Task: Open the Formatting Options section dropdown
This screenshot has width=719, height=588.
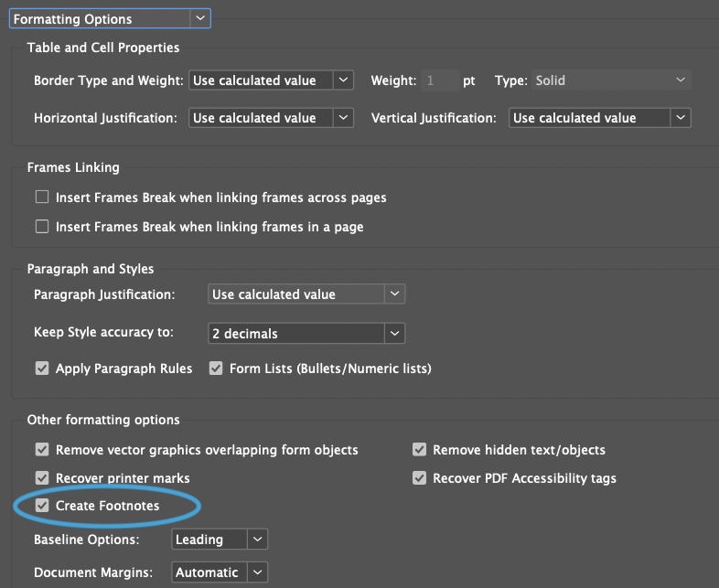Action: 110,18
